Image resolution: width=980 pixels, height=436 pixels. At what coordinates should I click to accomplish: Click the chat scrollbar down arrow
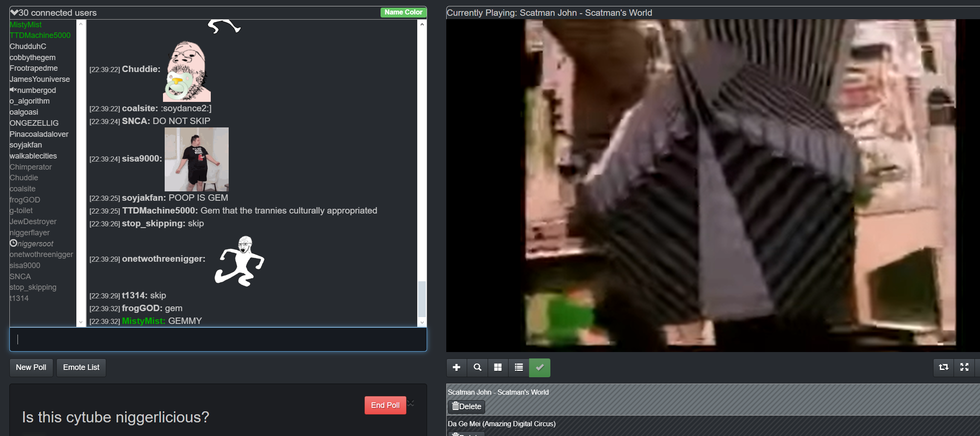pos(422,323)
